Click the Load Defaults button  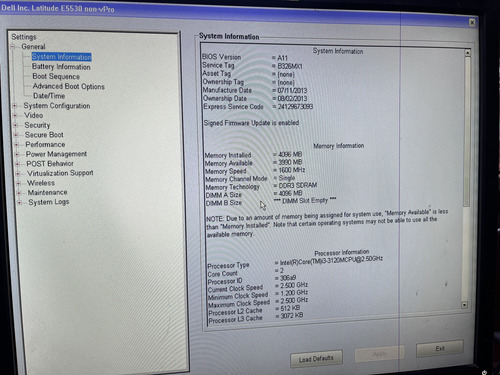tap(316, 359)
